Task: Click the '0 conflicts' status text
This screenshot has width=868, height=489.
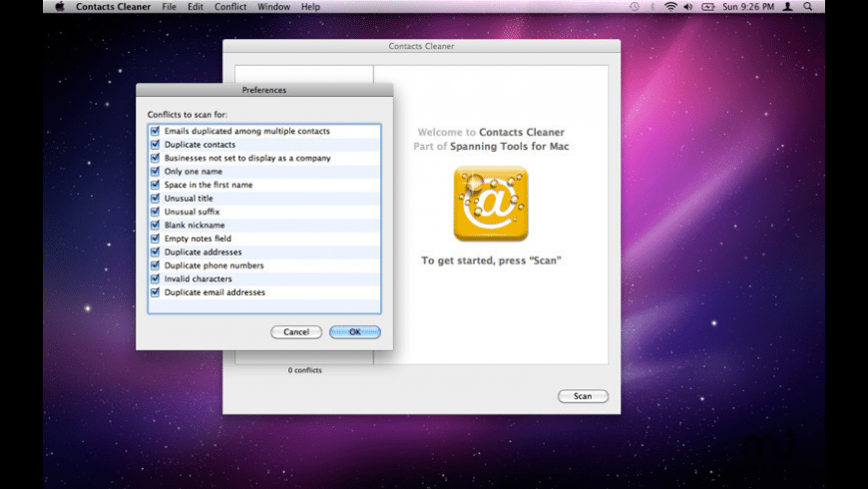Action: (304, 370)
